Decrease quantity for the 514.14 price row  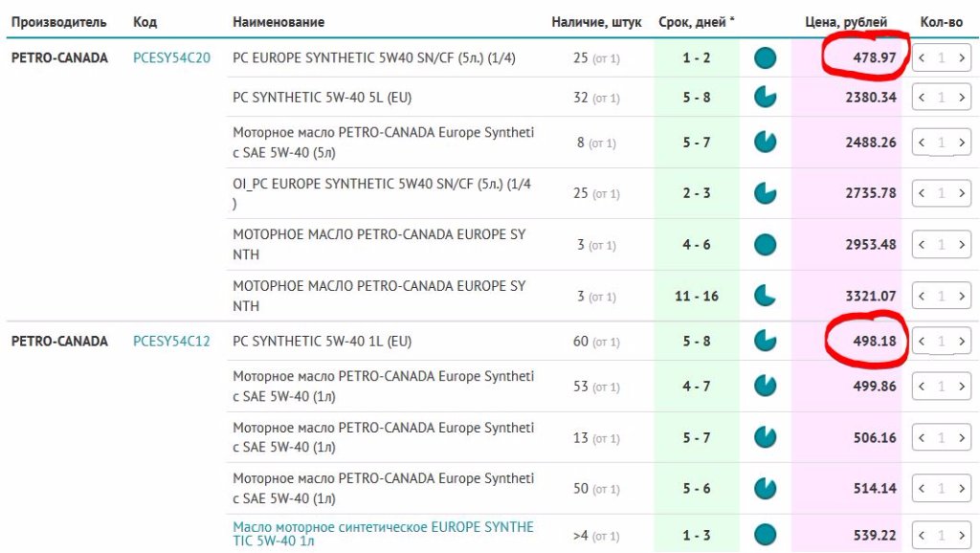[922, 488]
